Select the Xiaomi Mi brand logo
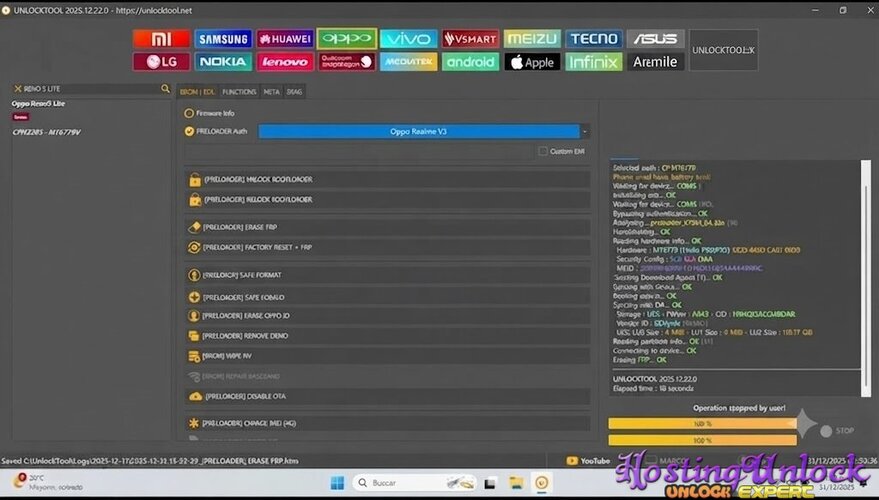The image size is (879, 500). (x=161, y=39)
